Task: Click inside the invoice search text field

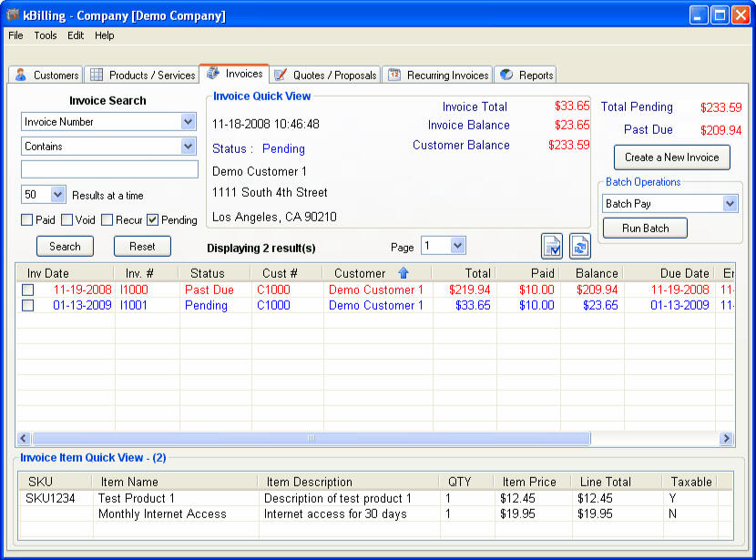Action: 108,169
